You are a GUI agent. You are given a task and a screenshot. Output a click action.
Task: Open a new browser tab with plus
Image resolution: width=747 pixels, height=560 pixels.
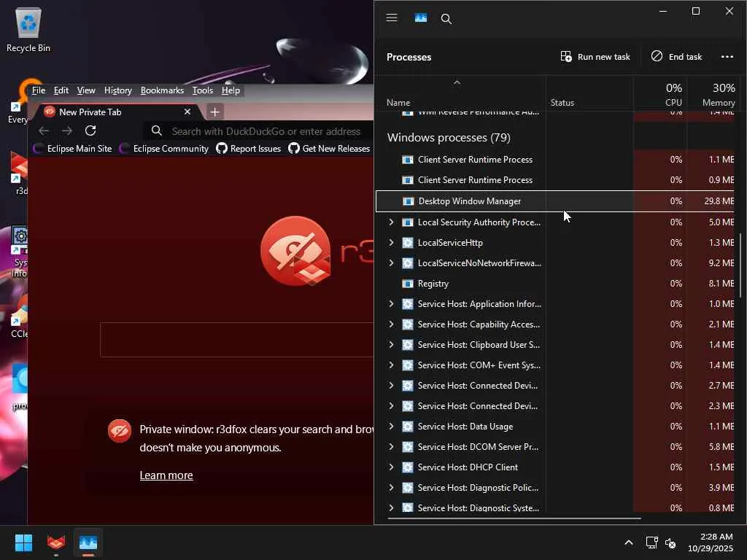tap(215, 112)
